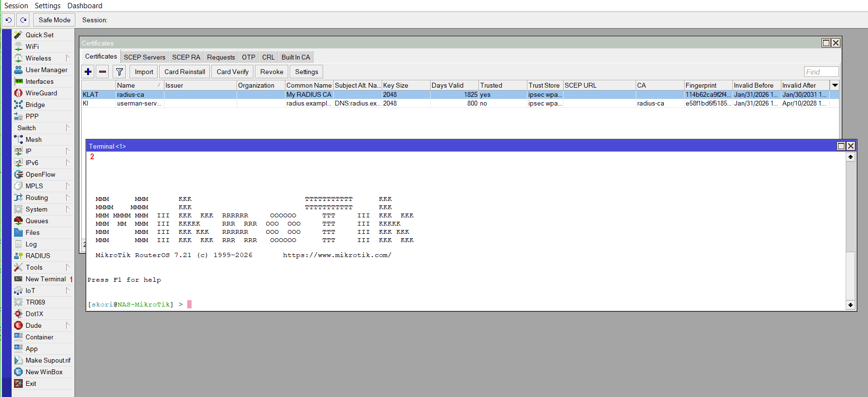This screenshot has height=397, width=868.
Task: Expand the Routing submenu arrow
Action: (x=68, y=198)
